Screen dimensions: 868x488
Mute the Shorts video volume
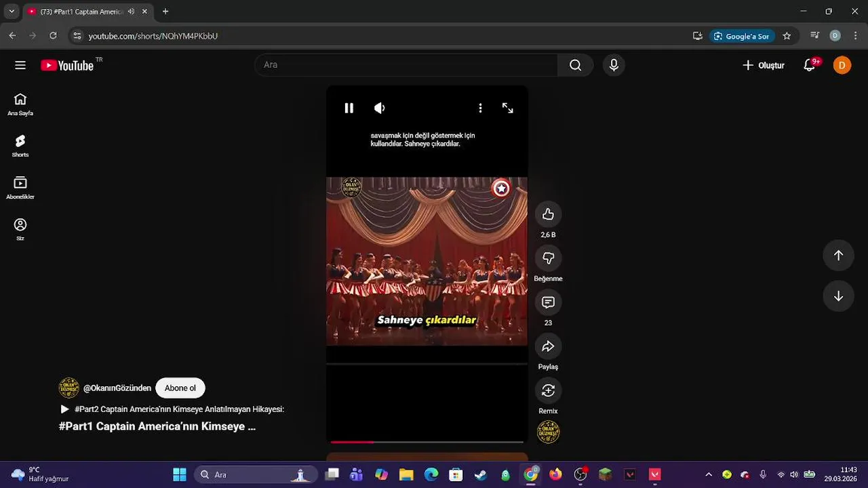click(x=380, y=108)
